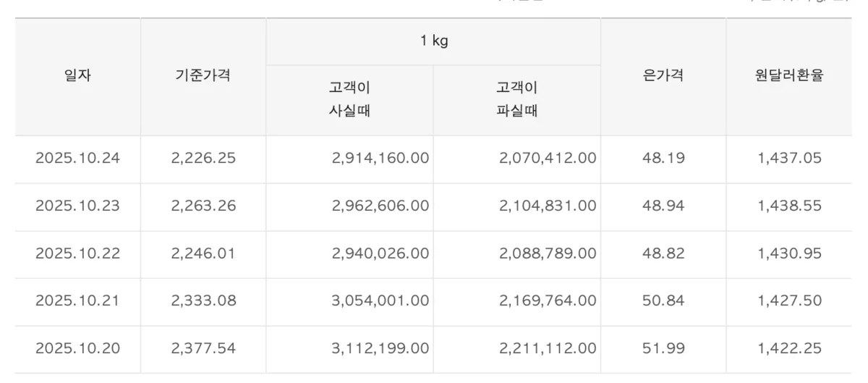Select the 고객이 파실때 sub-header
The width and height of the screenshot is (868, 383).
pos(516,100)
